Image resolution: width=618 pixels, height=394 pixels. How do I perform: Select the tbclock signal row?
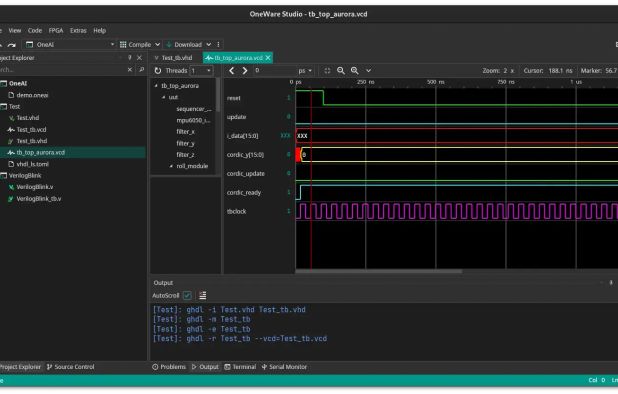click(259, 211)
